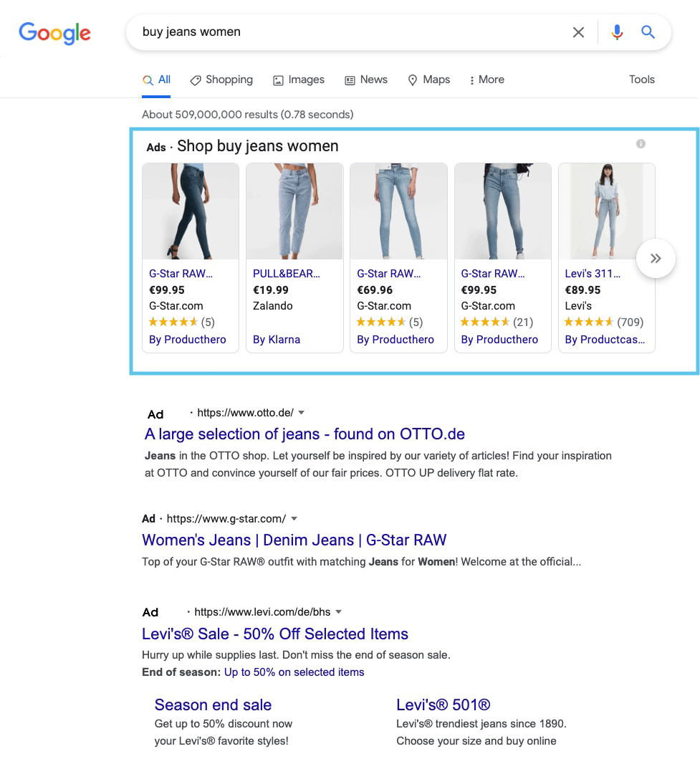The image size is (700, 764).
Task: Open Women's Jeans Denim Jeans G-Star RAW ad
Action: [x=294, y=540]
